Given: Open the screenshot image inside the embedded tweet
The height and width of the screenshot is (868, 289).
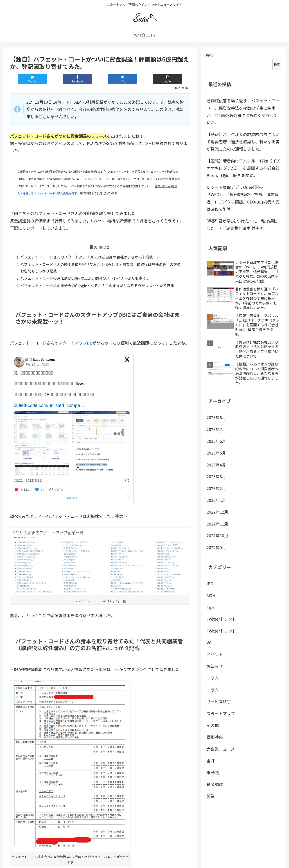Looking at the screenshot, I should 72,443.
